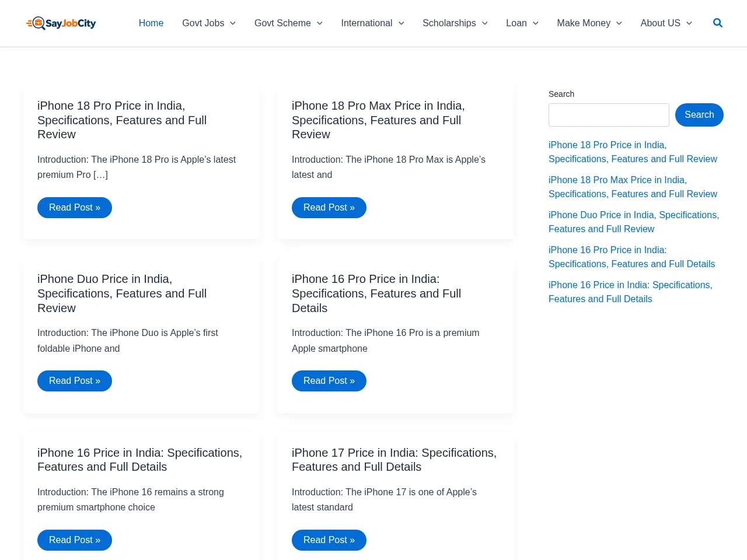Open iPhone 18 Pro article title

point(122,120)
